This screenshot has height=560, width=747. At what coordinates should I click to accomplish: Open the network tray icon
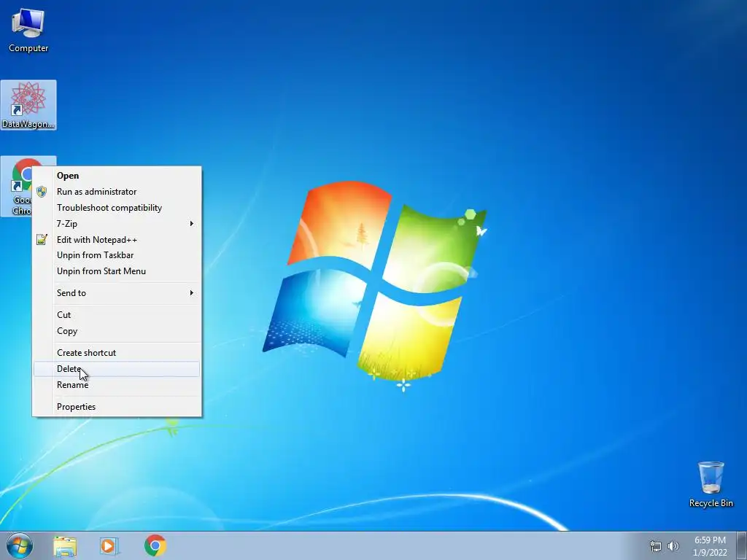pos(656,546)
